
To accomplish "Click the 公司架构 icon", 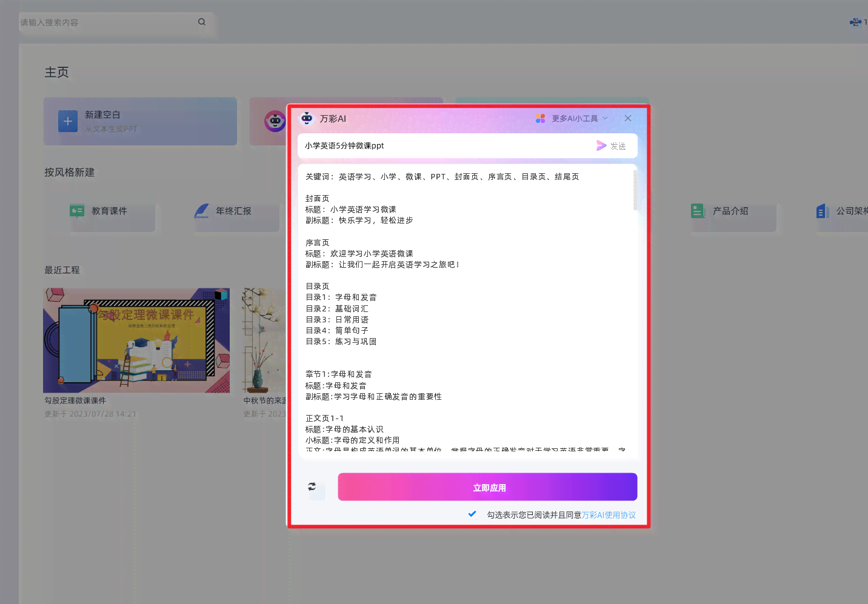I will 823,211.
